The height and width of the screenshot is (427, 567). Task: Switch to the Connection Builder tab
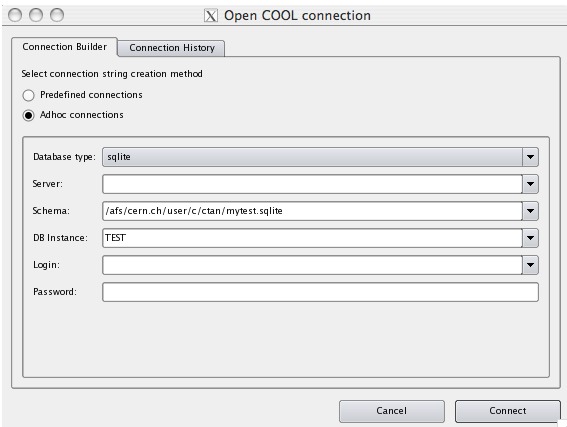point(64,47)
